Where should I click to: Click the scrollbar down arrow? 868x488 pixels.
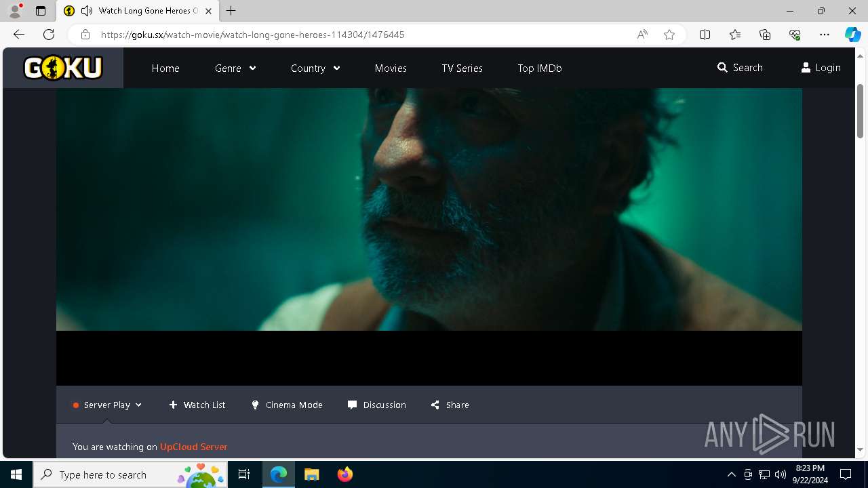coord(860,449)
